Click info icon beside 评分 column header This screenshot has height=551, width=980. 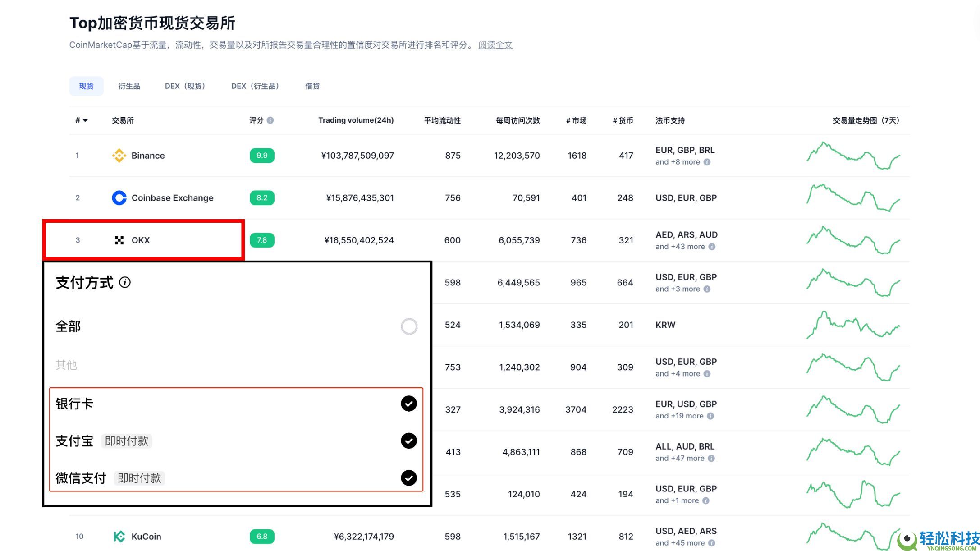click(270, 120)
